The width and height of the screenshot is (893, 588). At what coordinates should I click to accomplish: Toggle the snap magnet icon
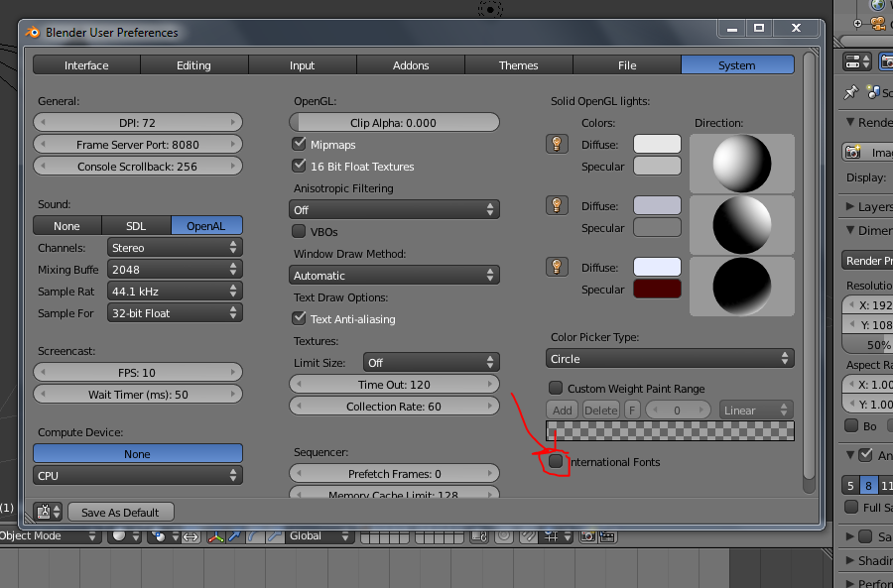[x=528, y=536]
